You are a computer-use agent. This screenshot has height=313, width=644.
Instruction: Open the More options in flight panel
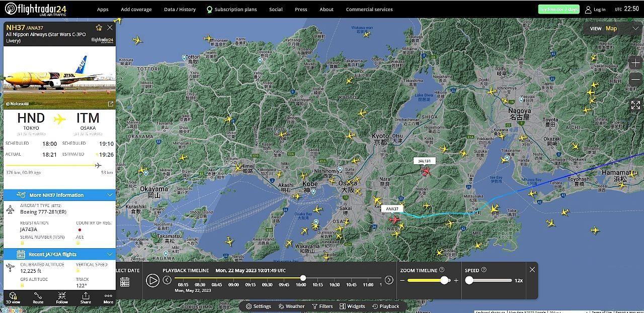(x=108, y=298)
